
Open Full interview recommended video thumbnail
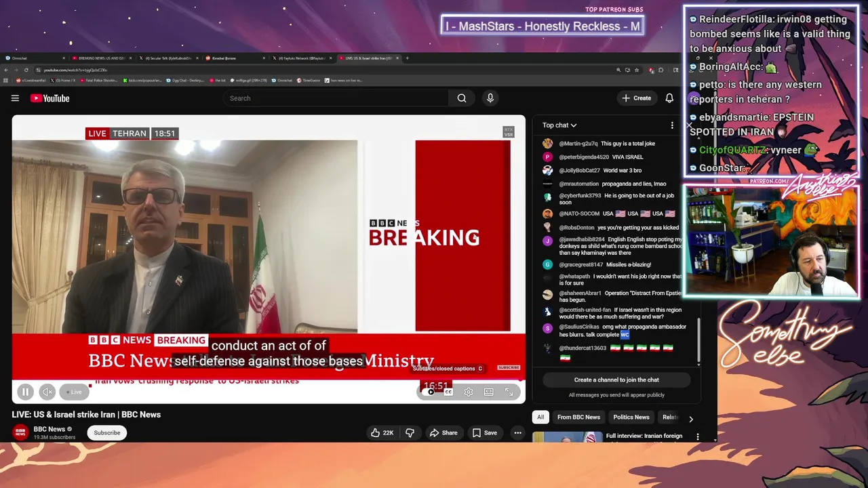point(567,436)
